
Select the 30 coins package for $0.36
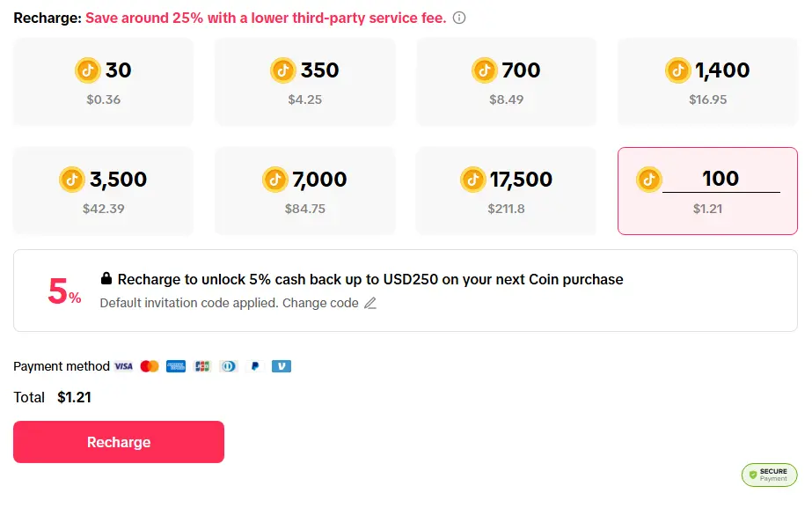[x=104, y=81]
